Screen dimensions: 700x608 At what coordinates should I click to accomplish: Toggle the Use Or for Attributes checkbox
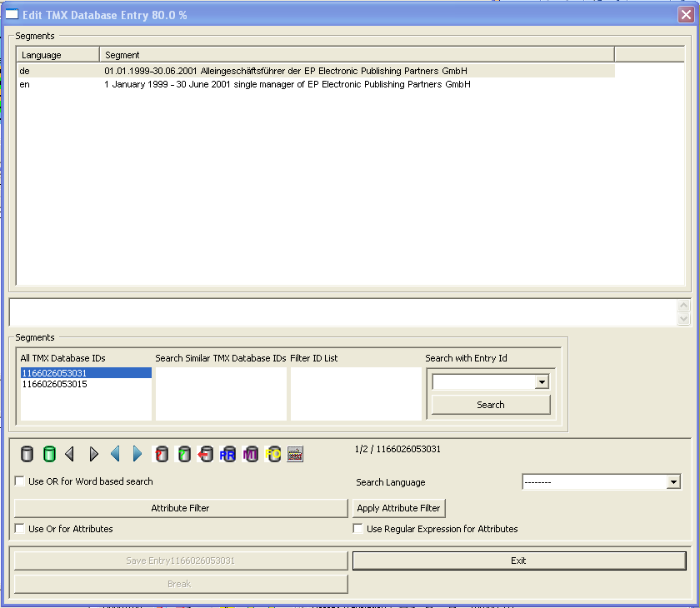[x=20, y=529]
